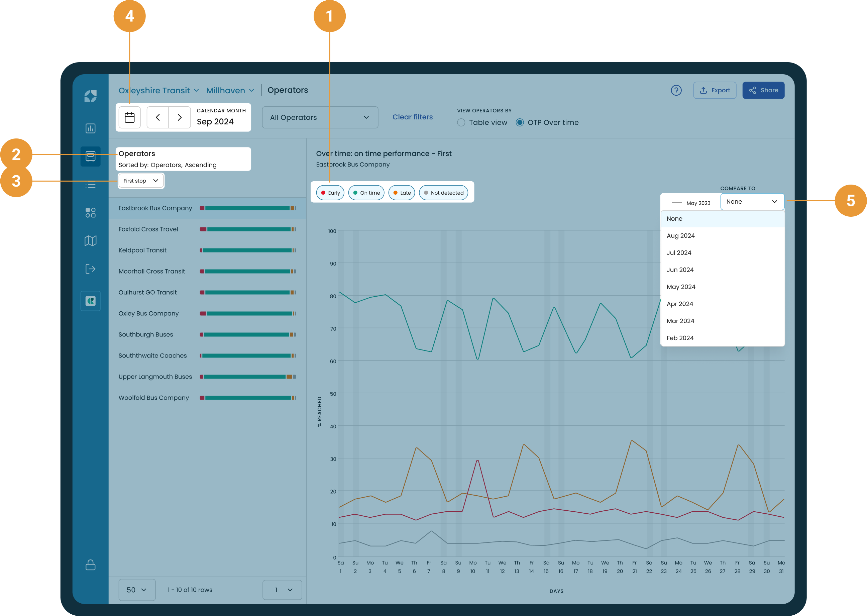The image size is (867, 616).
Task: Expand the All Operators dropdown
Action: tap(320, 118)
